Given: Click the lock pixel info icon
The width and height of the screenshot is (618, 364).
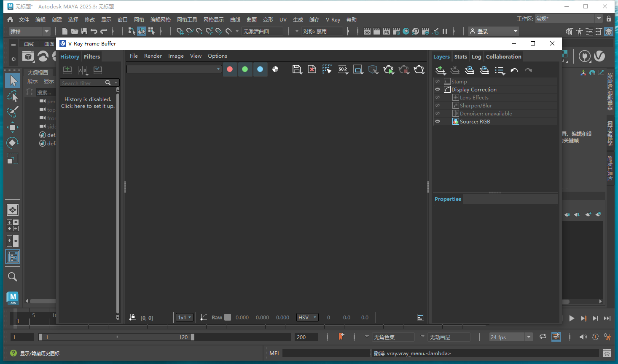Looking at the screenshot, I should pos(132,317).
